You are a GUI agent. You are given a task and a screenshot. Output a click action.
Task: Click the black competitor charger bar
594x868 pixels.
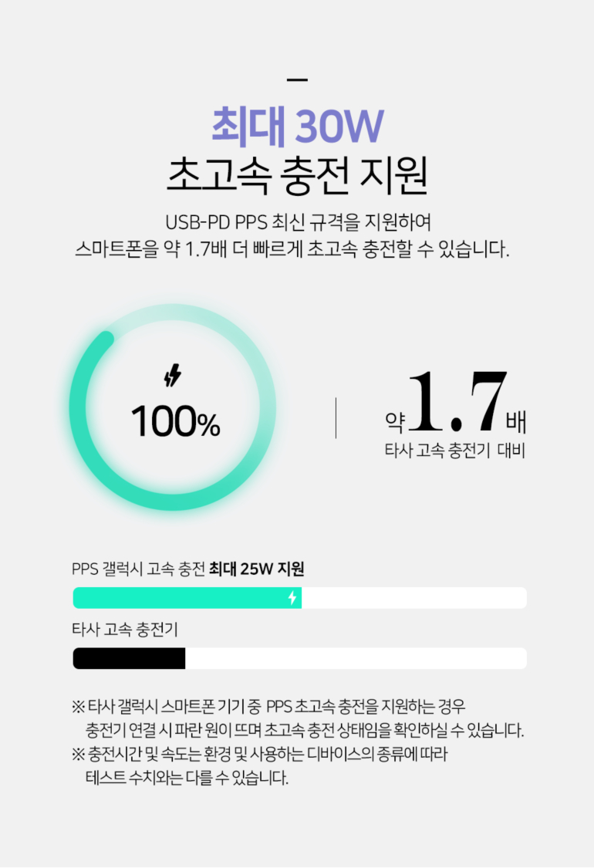click(x=129, y=658)
